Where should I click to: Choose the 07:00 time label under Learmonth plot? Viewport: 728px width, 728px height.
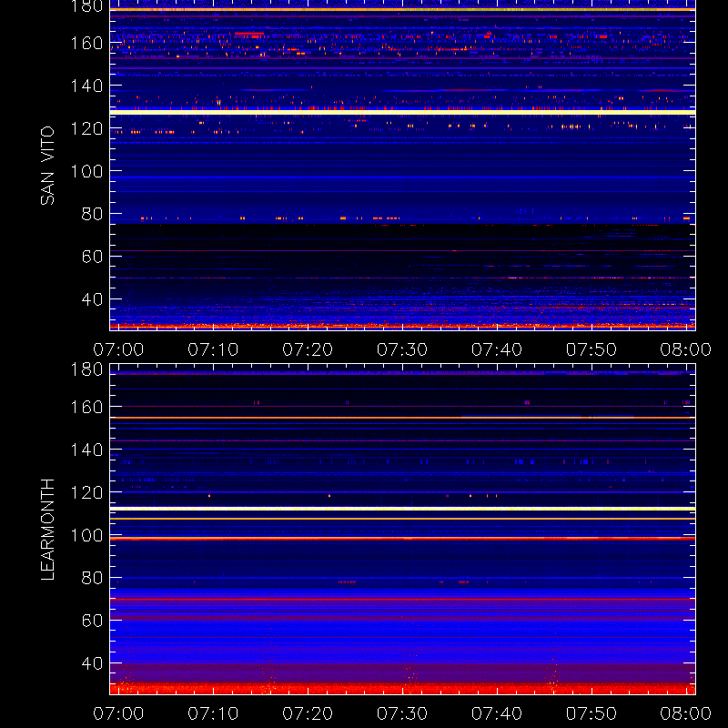tap(118, 713)
